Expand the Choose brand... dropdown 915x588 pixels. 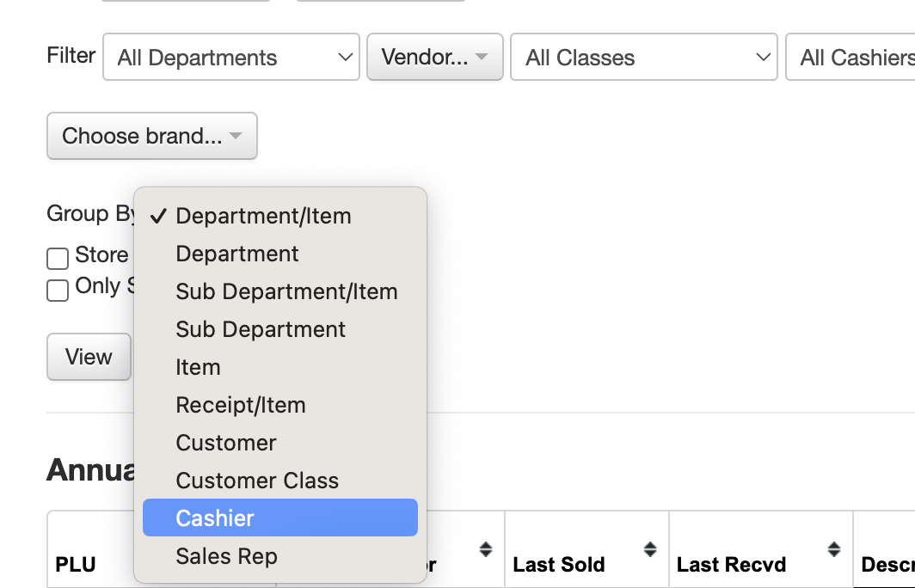point(151,136)
